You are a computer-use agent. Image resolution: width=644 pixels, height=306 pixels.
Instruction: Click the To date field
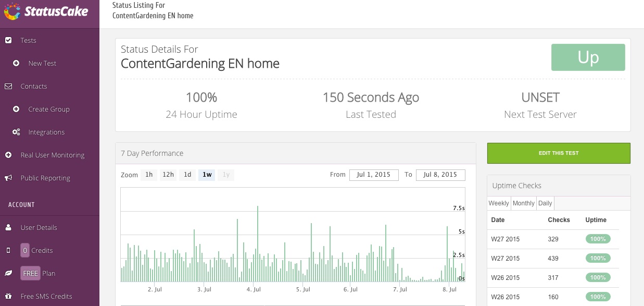pos(440,175)
